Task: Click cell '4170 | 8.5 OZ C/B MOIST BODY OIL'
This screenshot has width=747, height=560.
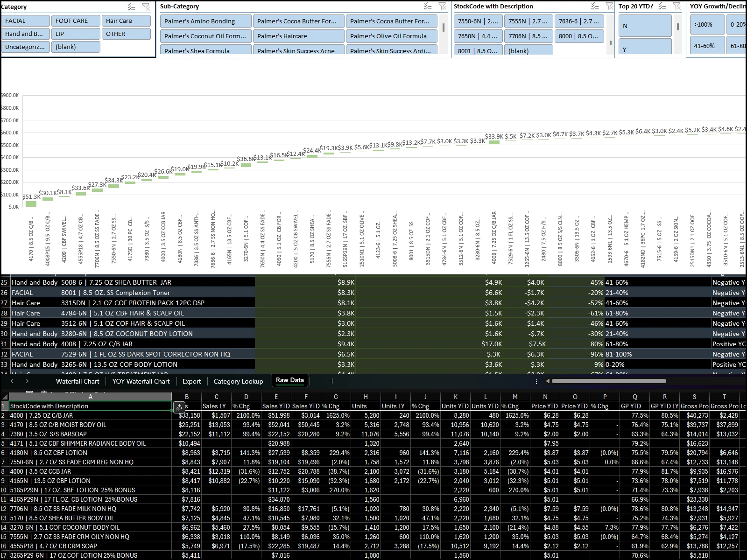Action: pos(90,425)
